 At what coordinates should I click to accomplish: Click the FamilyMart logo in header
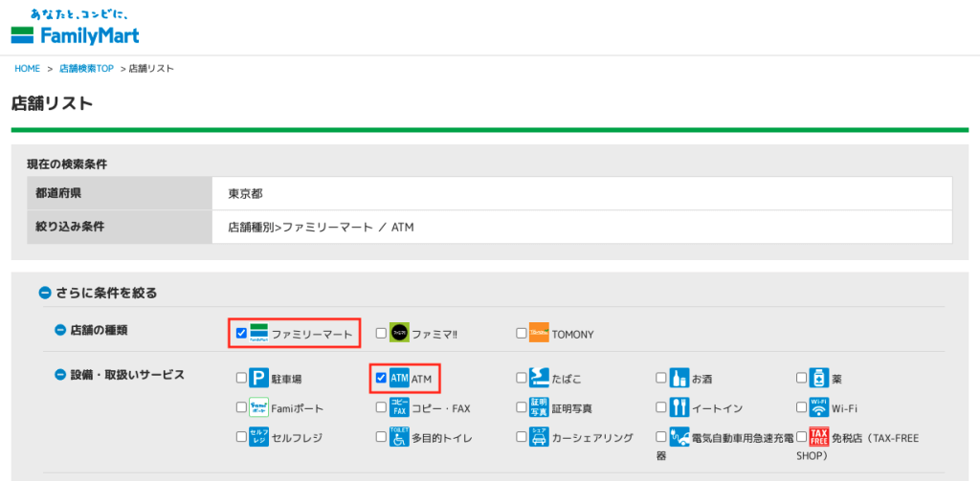coord(75,29)
